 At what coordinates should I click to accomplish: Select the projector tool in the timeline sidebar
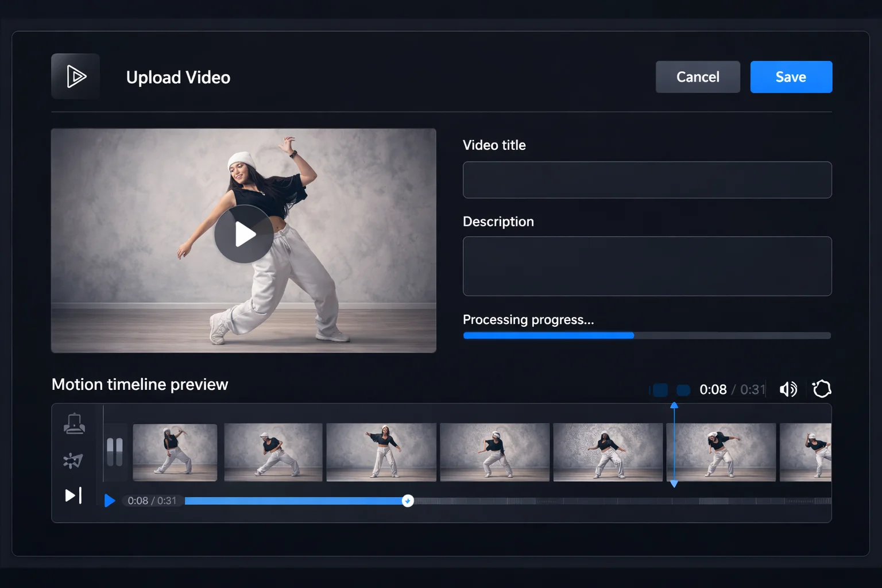click(x=73, y=424)
